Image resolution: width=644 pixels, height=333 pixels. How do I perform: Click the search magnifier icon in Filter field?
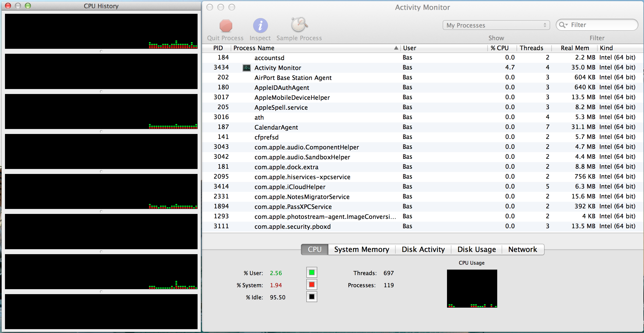(x=563, y=25)
